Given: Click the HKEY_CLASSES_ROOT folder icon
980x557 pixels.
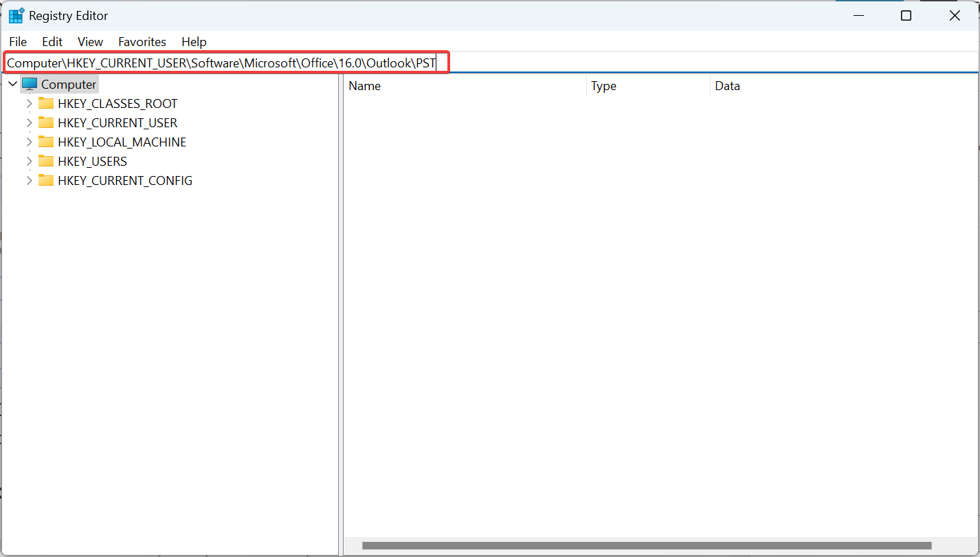Looking at the screenshot, I should [46, 104].
